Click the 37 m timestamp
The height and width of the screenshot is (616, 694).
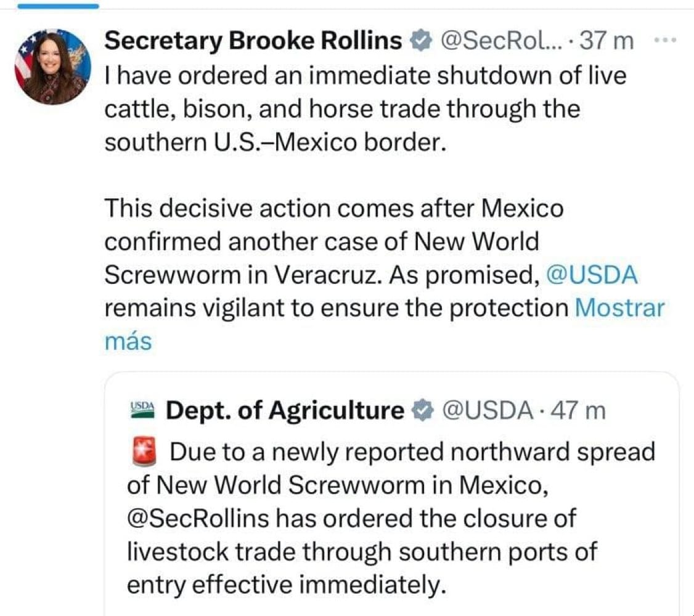[606, 41]
